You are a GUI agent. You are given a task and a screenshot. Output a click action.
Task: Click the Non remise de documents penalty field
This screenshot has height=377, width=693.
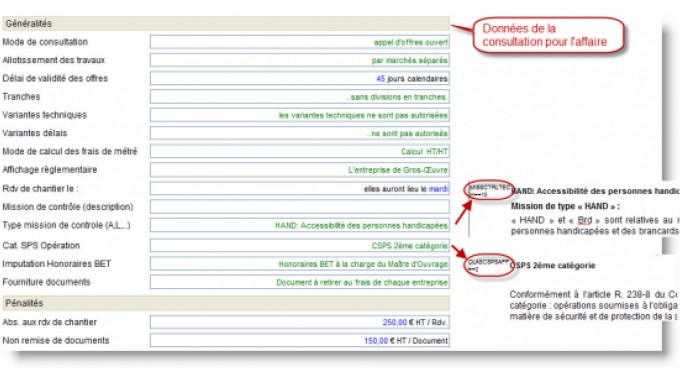300,341
